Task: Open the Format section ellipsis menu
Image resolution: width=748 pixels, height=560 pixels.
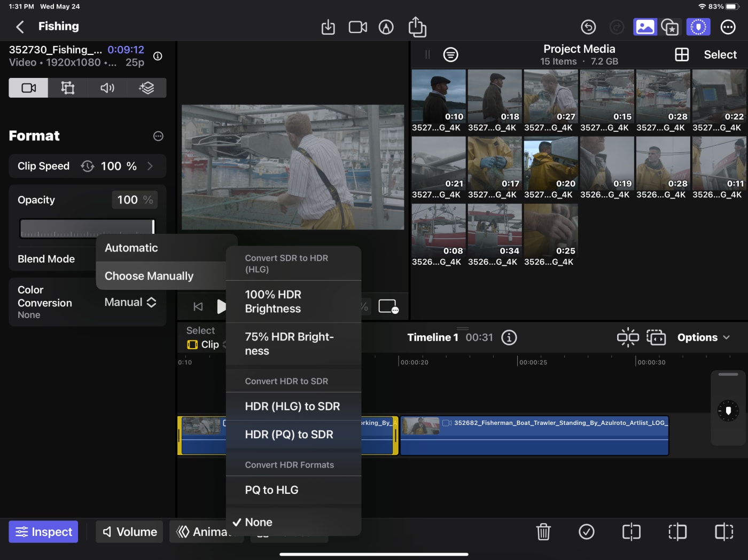Action: click(158, 136)
